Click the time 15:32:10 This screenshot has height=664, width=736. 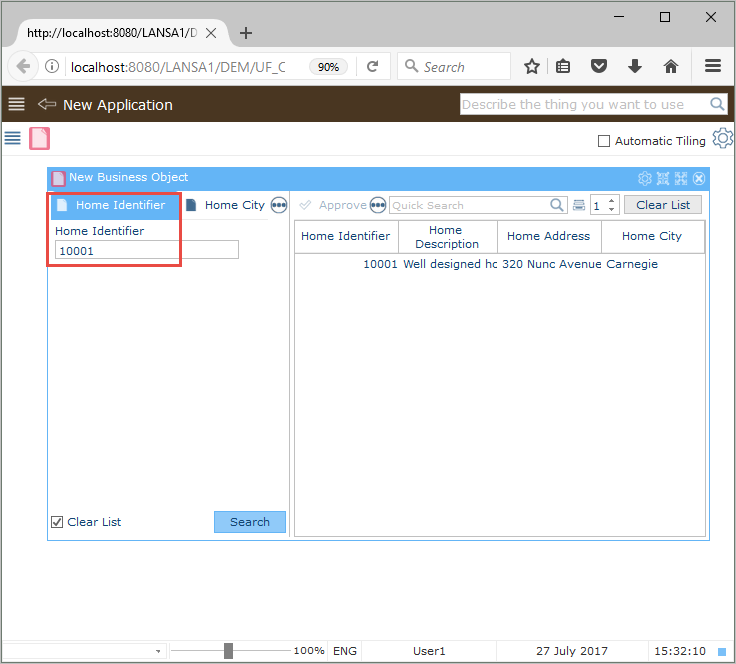point(680,651)
